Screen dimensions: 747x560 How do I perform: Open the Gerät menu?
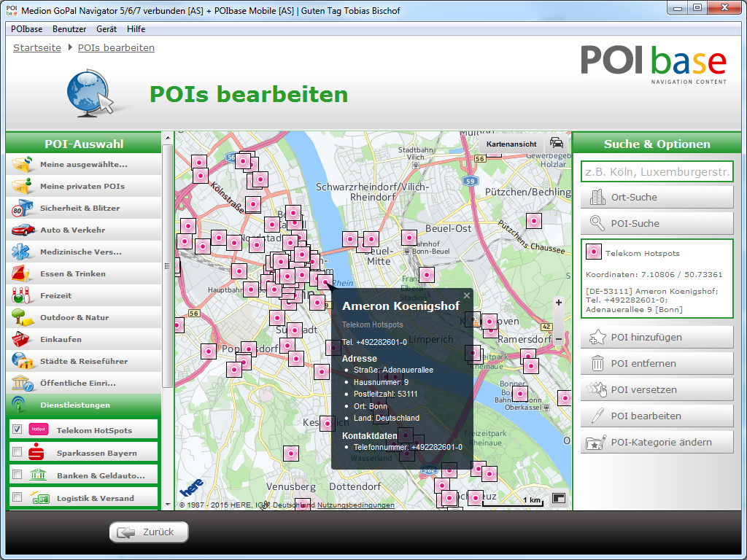point(107,29)
